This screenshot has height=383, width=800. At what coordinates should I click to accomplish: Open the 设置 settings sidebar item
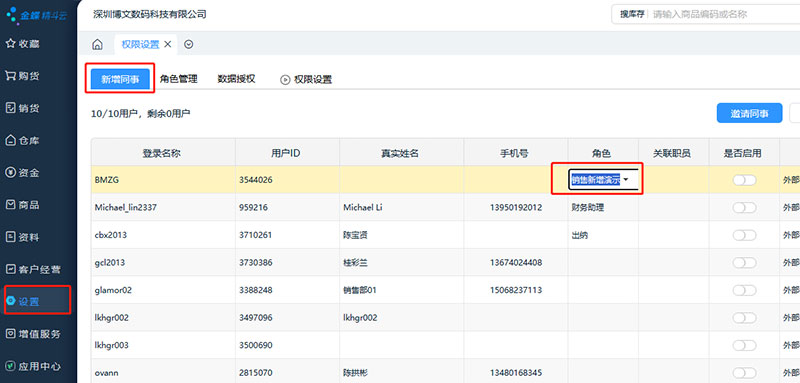point(23,301)
